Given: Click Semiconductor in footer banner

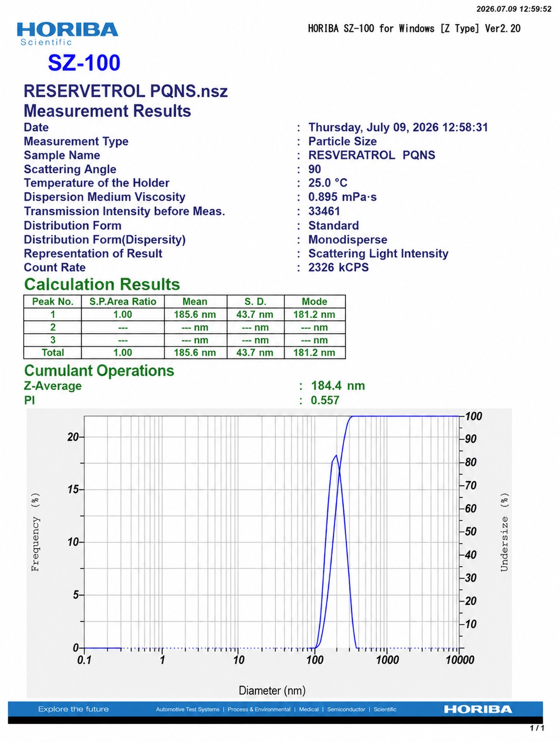Looking at the screenshot, I should [x=346, y=710].
